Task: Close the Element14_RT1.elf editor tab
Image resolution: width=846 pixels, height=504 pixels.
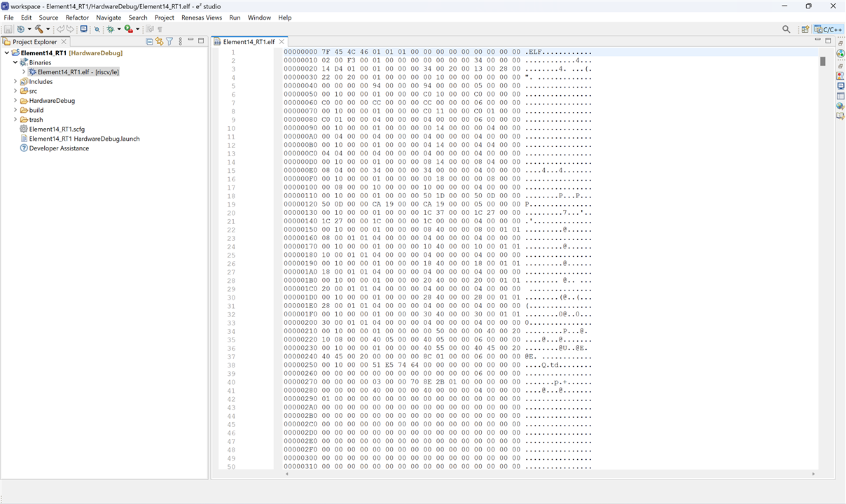Action: click(x=282, y=42)
